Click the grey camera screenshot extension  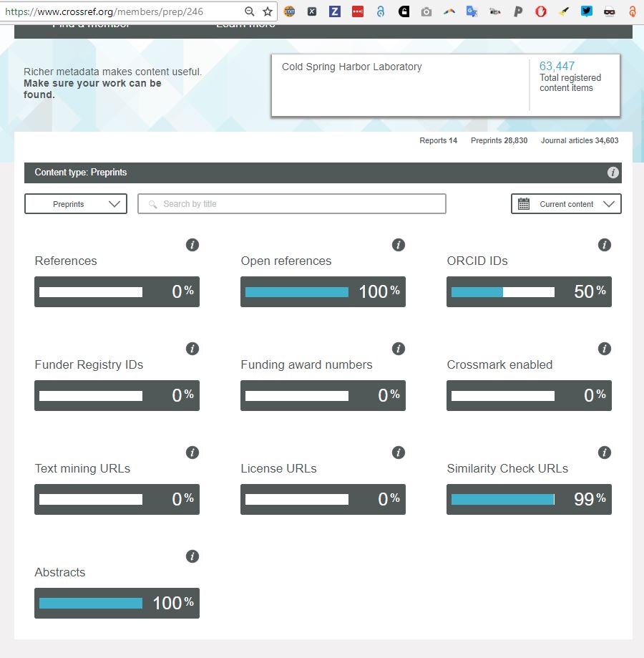pyautogui.click(x=426, y=11)
